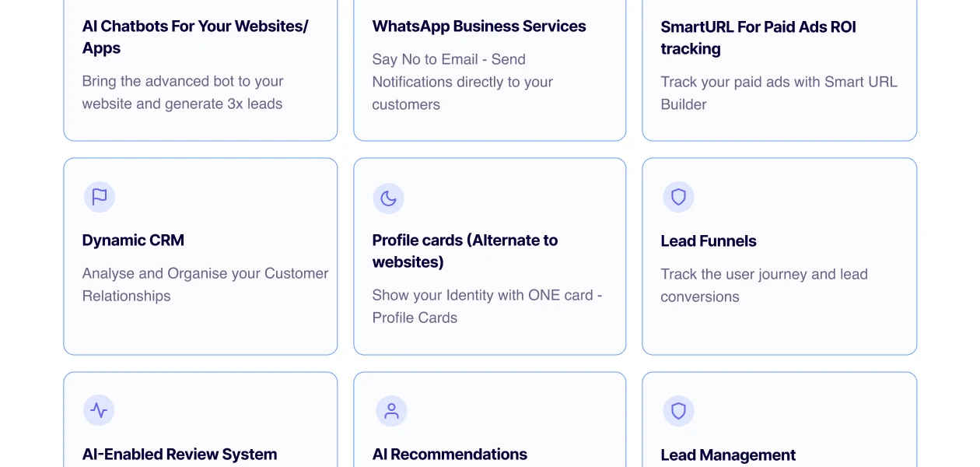Image resolution: width=980 pixels, height=467 pixels.
Task: Open the AI Recommendations heading
Action: coord(450,455)
